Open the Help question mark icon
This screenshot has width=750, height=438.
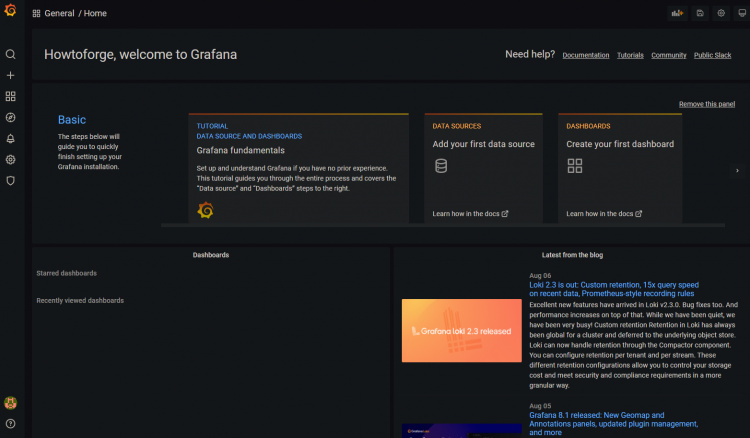pos(11,423)
